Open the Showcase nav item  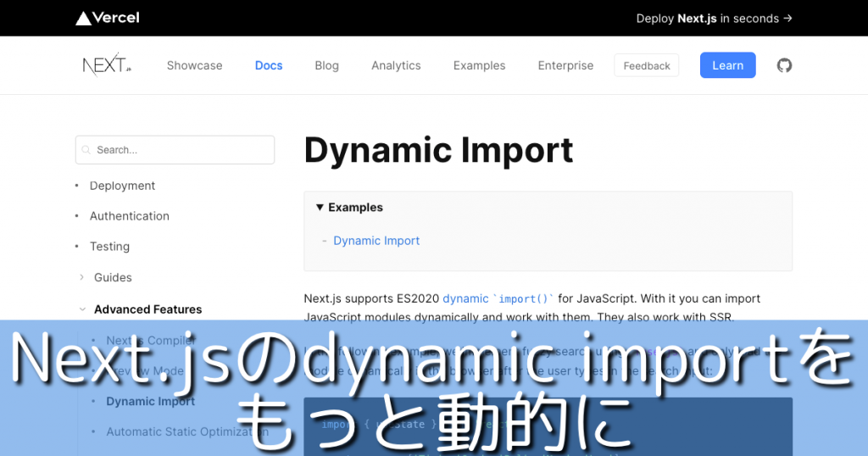tap(194, 65)
